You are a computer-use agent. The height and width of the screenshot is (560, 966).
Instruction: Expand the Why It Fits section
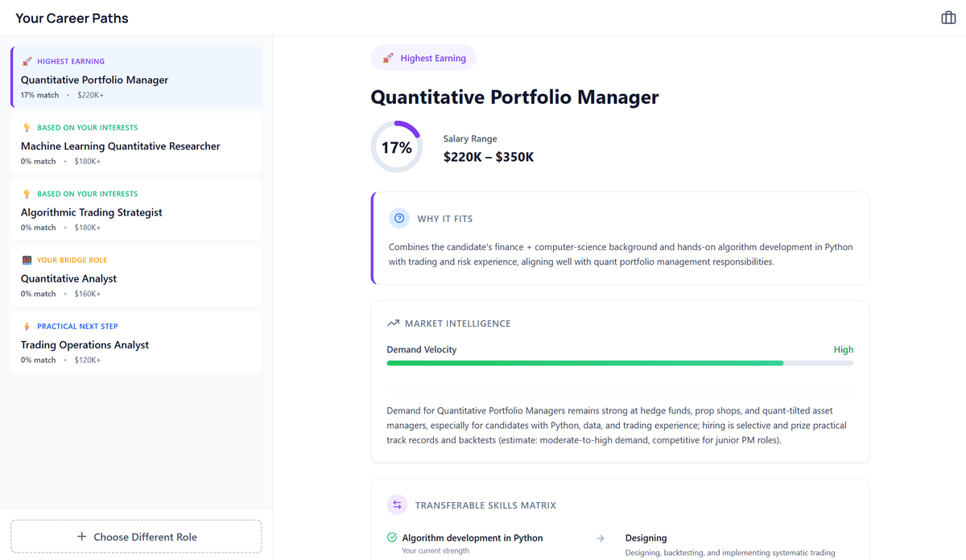tap(620, 237)
